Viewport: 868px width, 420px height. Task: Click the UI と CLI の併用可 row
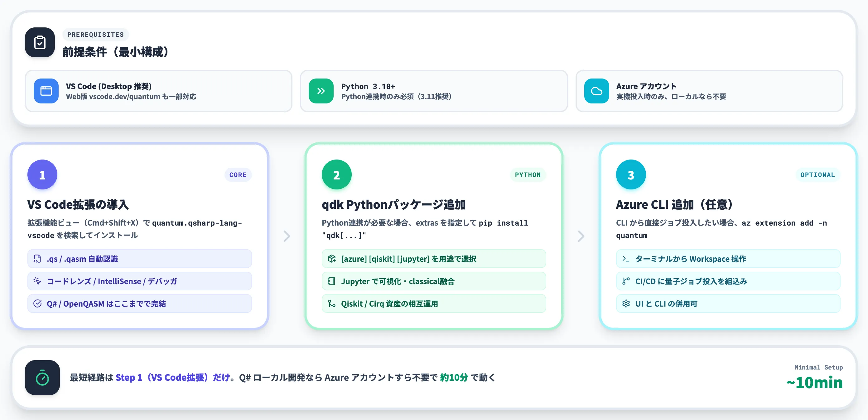point(728,303)
